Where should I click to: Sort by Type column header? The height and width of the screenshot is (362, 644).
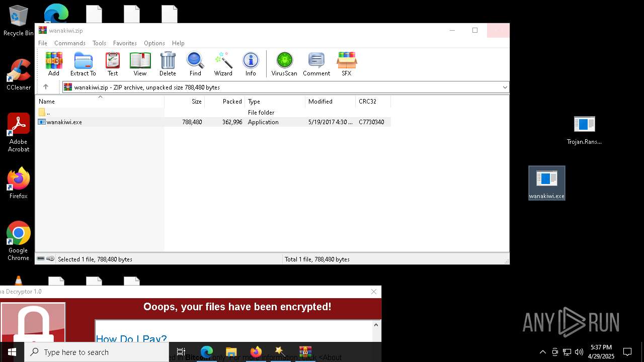pos(275,102)
